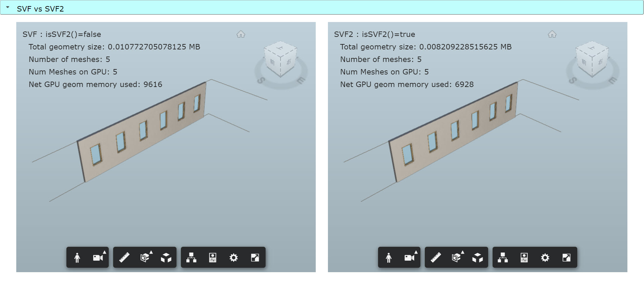Collapse the SVF vs SVF2 section
The height and width of the screenshot is (283, 644).
click(x=7, y=7)
